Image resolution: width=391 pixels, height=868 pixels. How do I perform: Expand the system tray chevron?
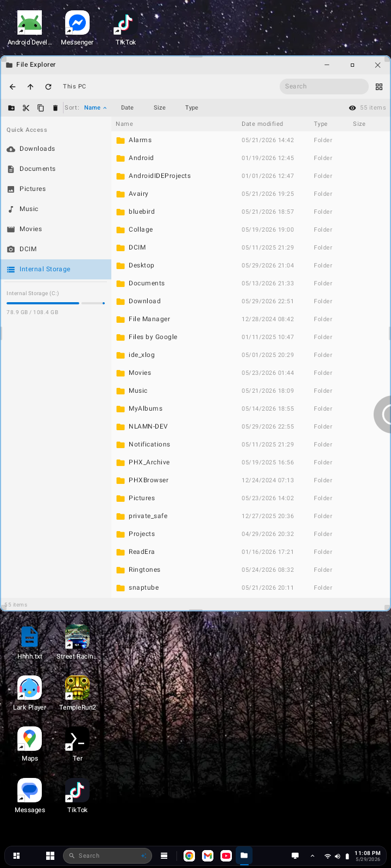click(312, 856)
